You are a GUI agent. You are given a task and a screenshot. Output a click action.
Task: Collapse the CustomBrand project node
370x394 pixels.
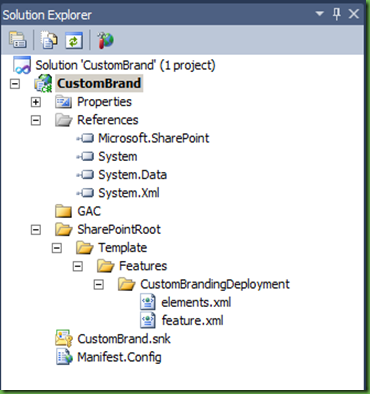point(15,84)
